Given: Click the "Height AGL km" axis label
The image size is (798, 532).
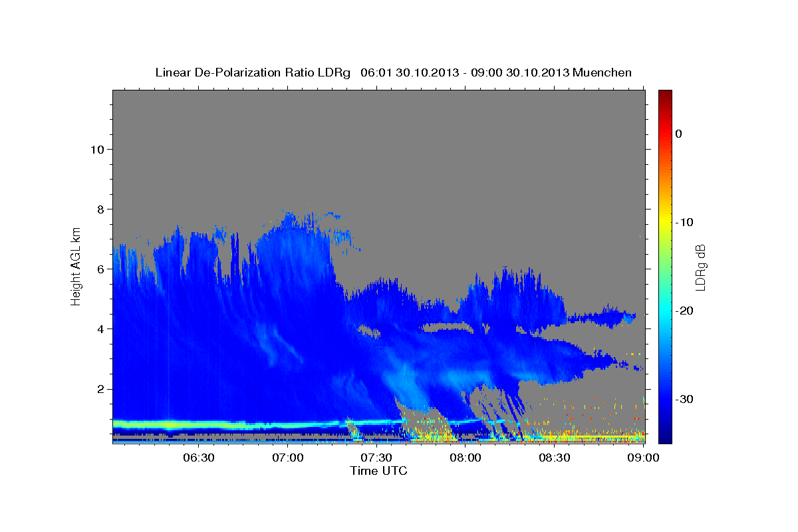Looking at the screenshot, I should tap(76, 265).
